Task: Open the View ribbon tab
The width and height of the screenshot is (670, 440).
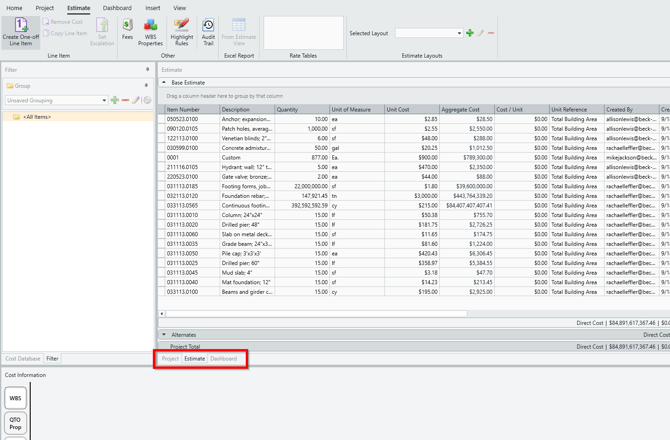Action: 179,8
